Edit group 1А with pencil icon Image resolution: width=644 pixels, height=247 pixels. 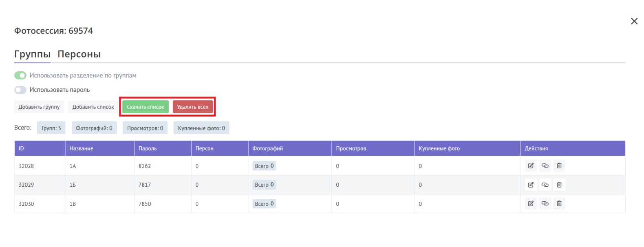pyautogui.click(x=531, y=166)
